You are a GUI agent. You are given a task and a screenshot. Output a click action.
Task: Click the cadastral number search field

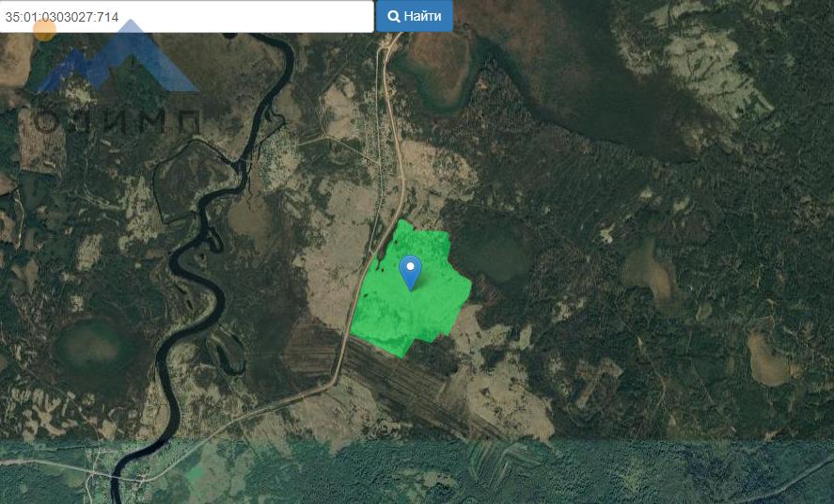coord(186,17)
